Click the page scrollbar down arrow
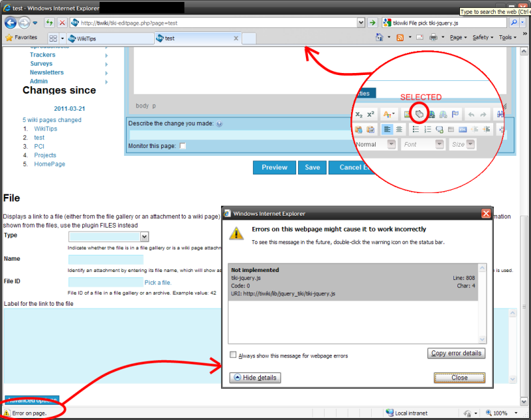Screen dimensions: 531x420 [524, 401]
